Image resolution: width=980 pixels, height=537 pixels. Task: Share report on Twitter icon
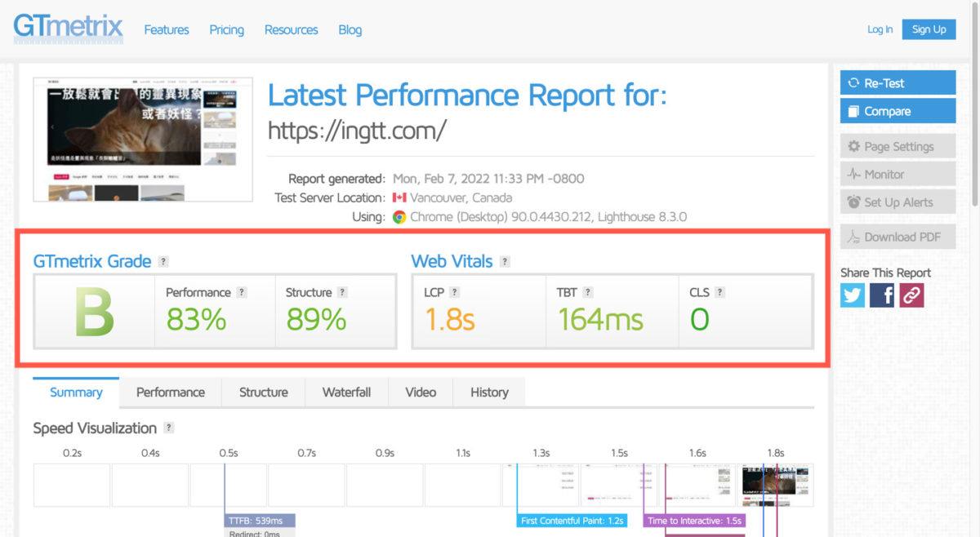[853, 295]
